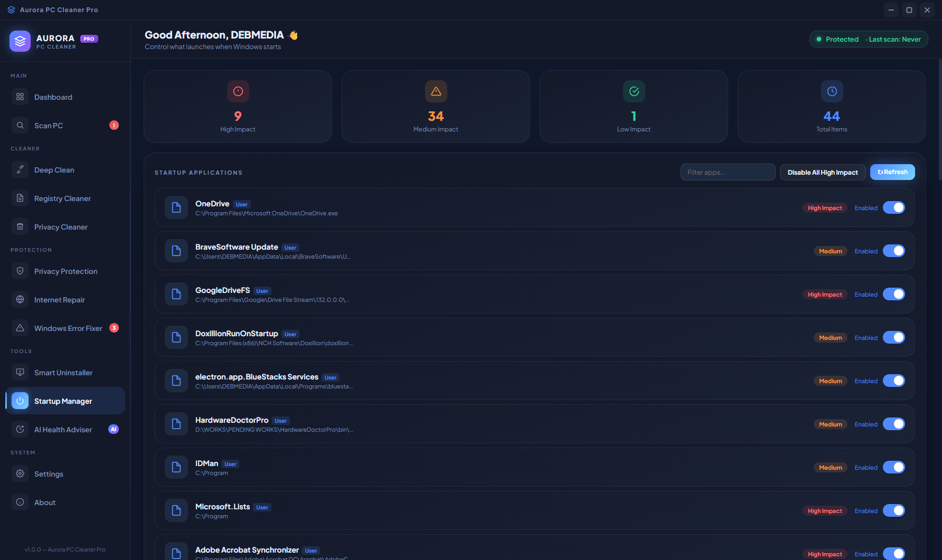This screenshot has width=942, height=560.
Task: Click the Medium Impact warning triangle icon
Action: click(436, 91)
